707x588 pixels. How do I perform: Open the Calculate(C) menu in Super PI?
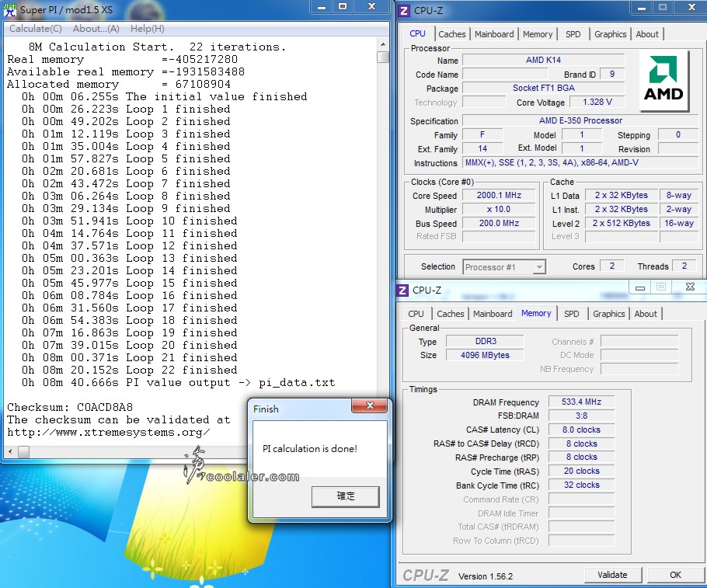(x=36, y=29)
